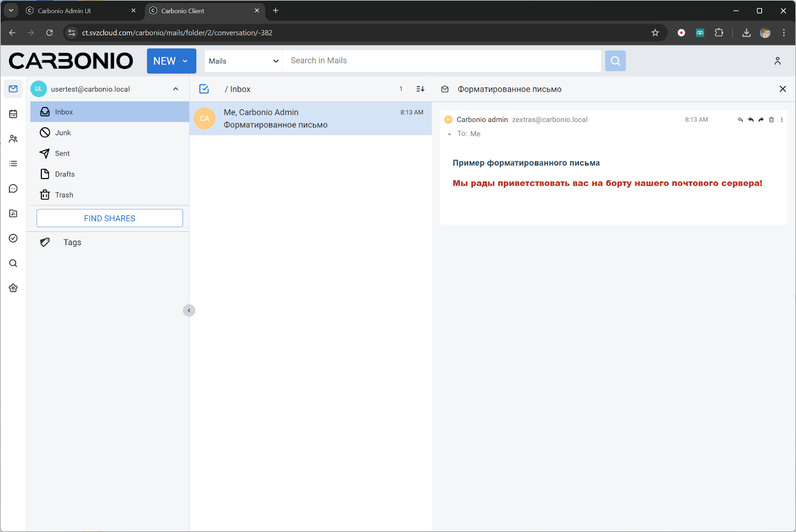Click the red welcome line in email body
796x532 pixels.
(607, 183)
